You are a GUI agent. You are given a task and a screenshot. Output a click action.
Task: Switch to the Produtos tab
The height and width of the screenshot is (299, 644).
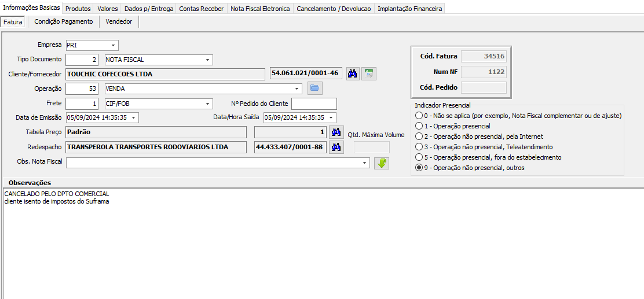[78, 9]
